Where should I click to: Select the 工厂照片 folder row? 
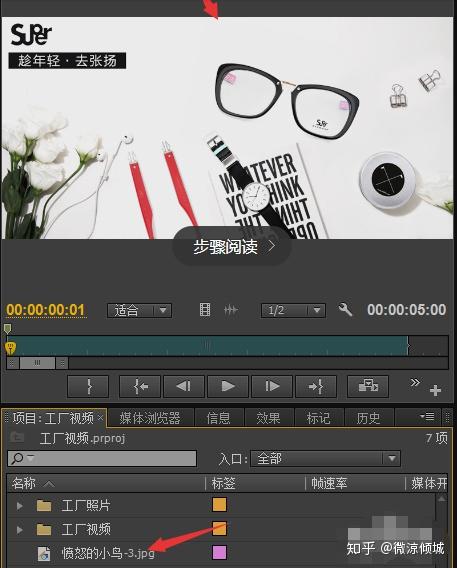point(221,505)
